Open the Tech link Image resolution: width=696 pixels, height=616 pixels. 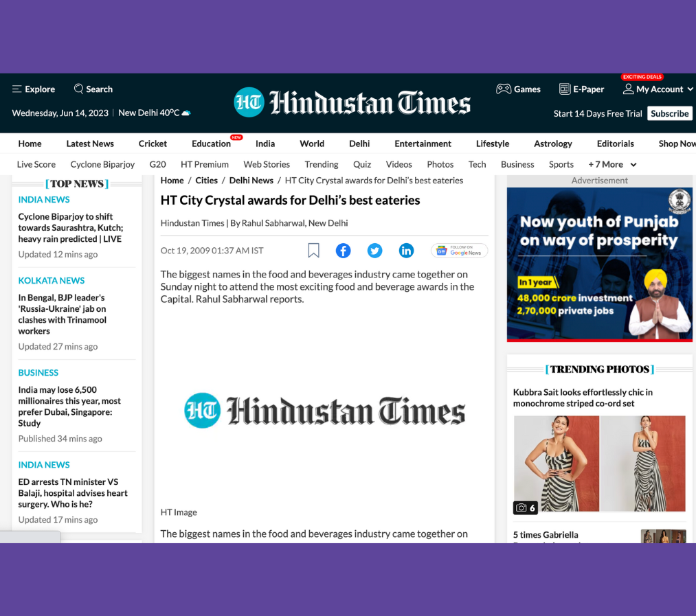click(477, 165)
